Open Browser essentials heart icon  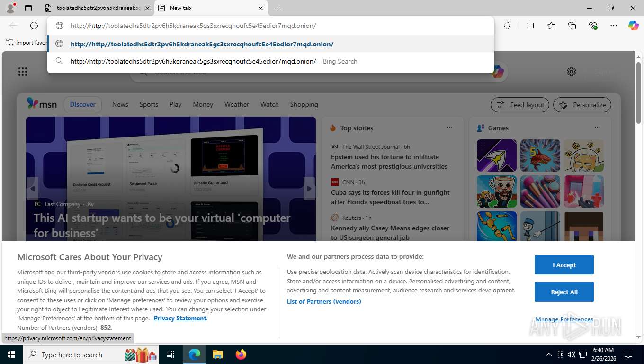tap(593, 26)
